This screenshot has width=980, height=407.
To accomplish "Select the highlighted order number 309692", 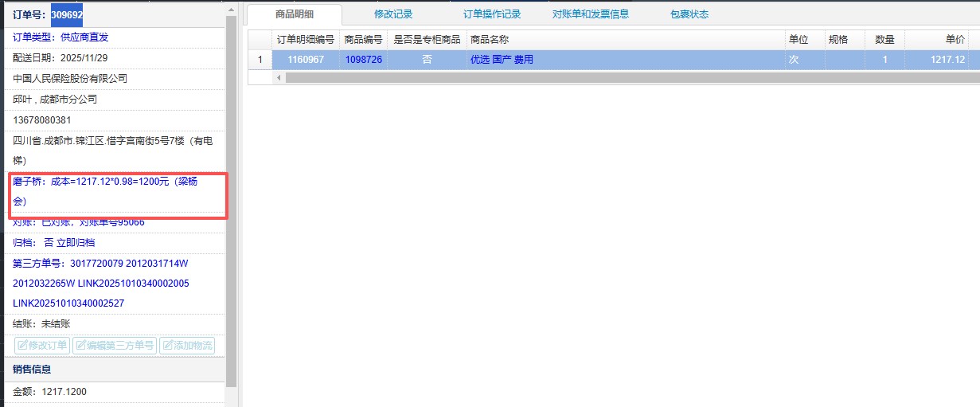I will pyautogui.click(x=67, y=14).
